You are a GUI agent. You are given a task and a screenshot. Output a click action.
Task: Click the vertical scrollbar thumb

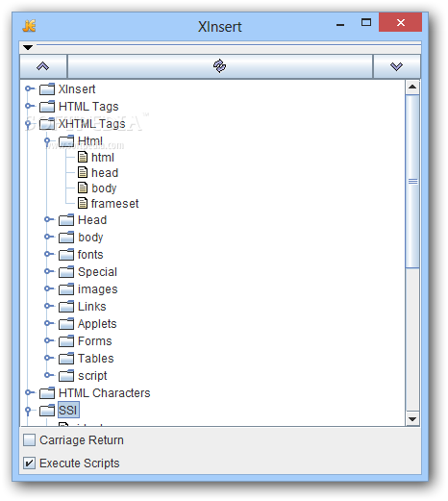412,181
